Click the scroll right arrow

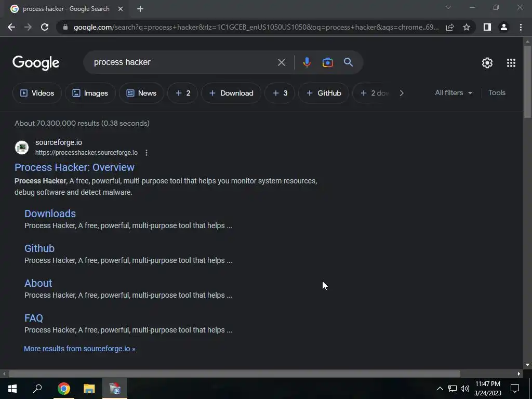tap(519, 374)
